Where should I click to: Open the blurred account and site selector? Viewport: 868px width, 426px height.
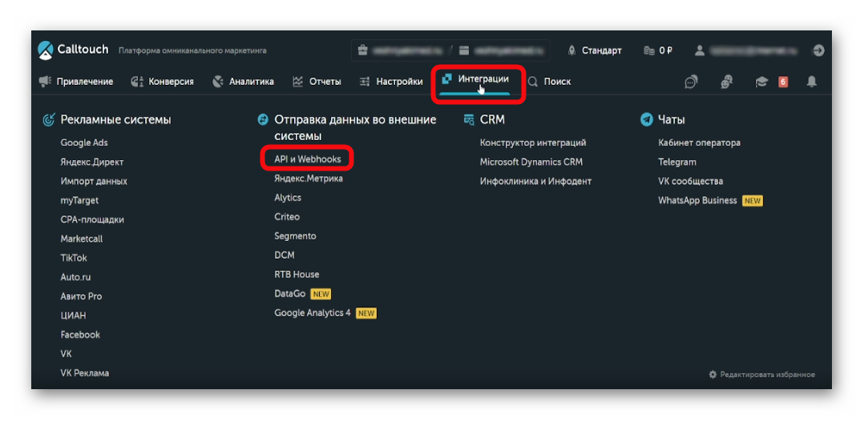tap(450, 50)
